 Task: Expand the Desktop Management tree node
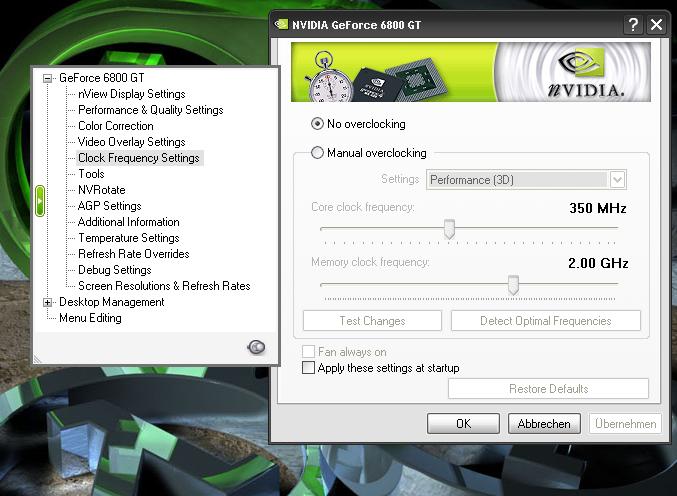(x=47, y=302)
